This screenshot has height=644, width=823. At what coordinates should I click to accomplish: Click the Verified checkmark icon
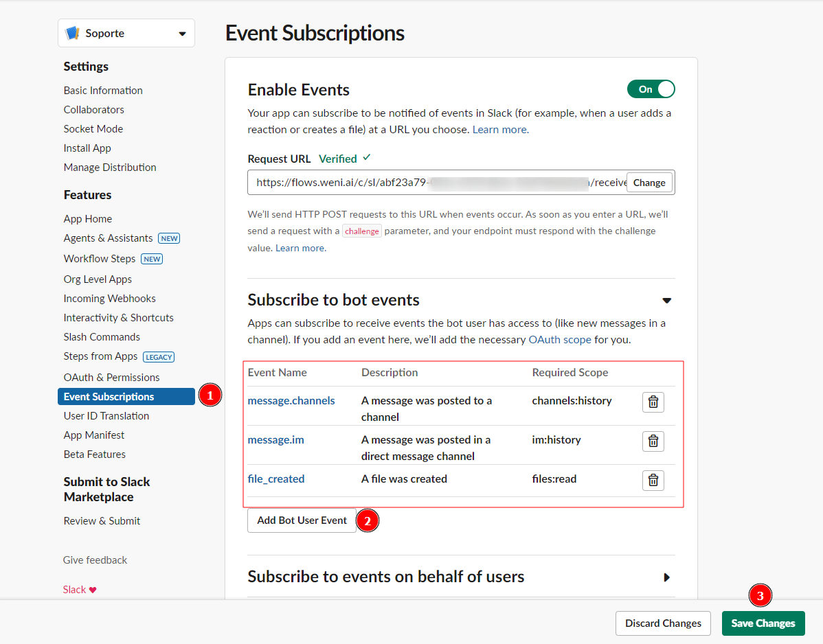[x=367, y=157]
